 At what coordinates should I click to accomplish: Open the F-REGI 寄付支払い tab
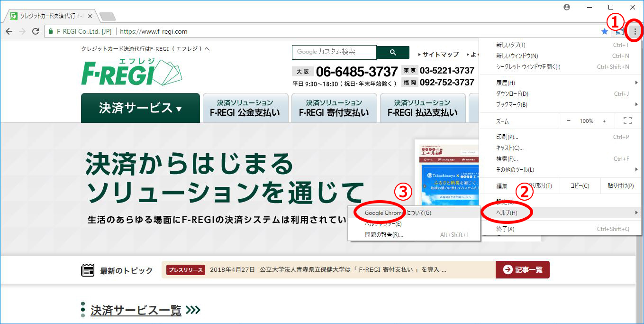click(x=334, y=108)
